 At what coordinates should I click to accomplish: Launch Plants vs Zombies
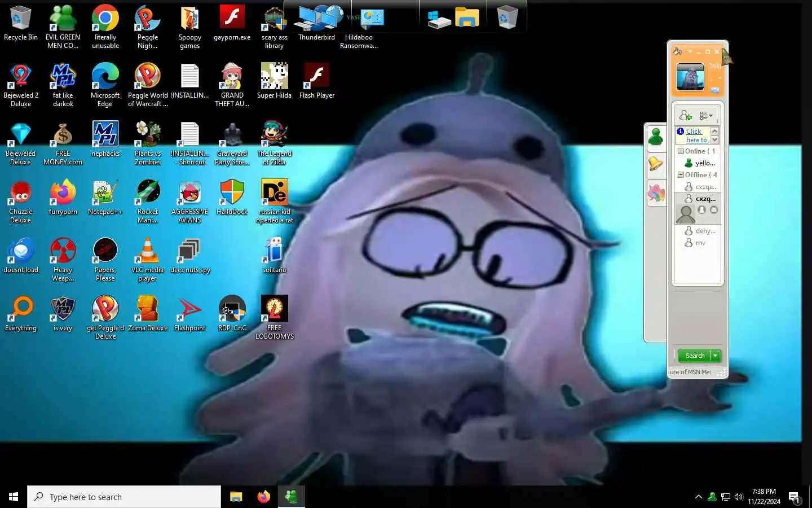(x=148, y=143)
